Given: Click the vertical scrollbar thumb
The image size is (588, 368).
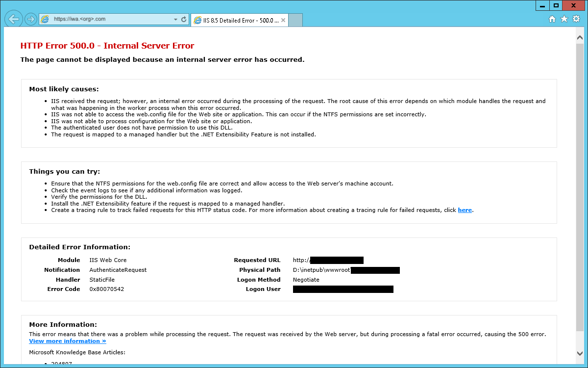Looking at the screenshot, I should (580, 186).
